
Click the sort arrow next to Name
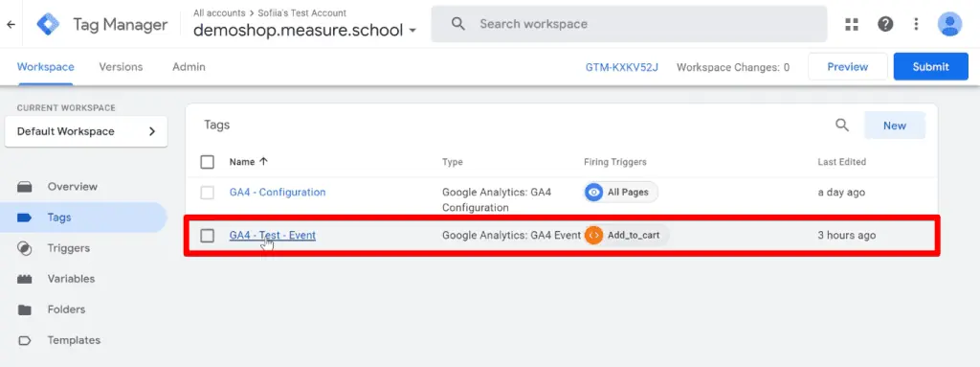coord(263,162)
